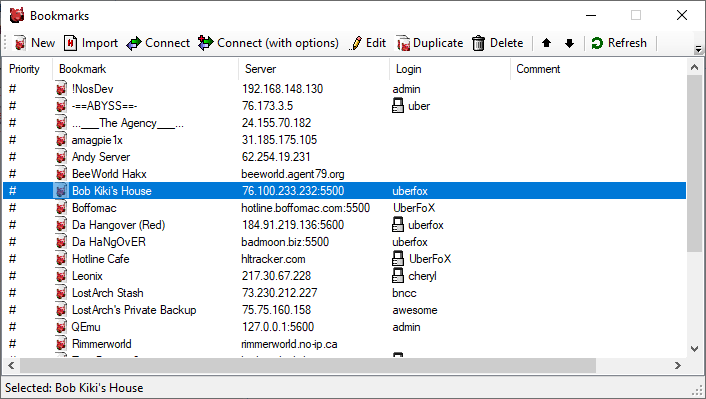The width and height of the screenshot is (706, 399).
Task: Click the Rimmerworld bookmark icon
Action: coord(61,344)
